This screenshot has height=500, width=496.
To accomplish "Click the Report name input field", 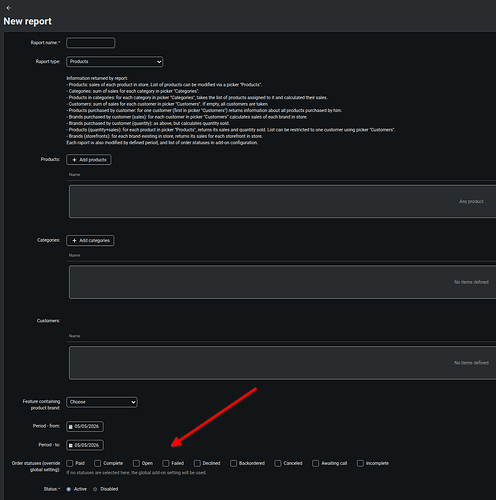I will (x=91, y=43).
